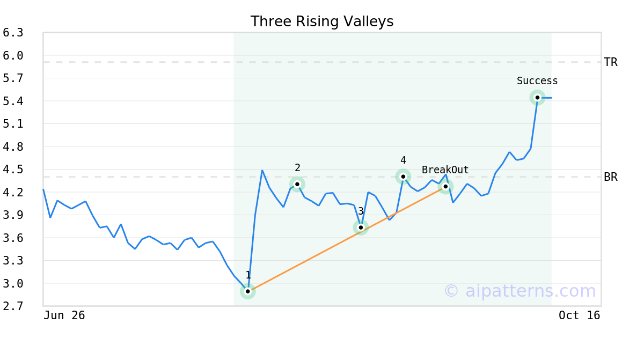
Task: Click the BR label at right edge
Action: coord(611,177)
